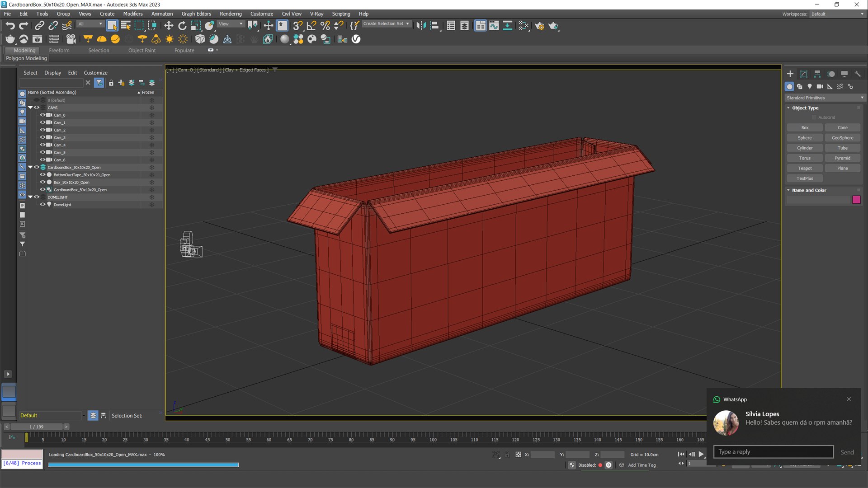Toggle visibility eye of Cam_3
Viewport: 868px width, 488px height.
[42, 137]
